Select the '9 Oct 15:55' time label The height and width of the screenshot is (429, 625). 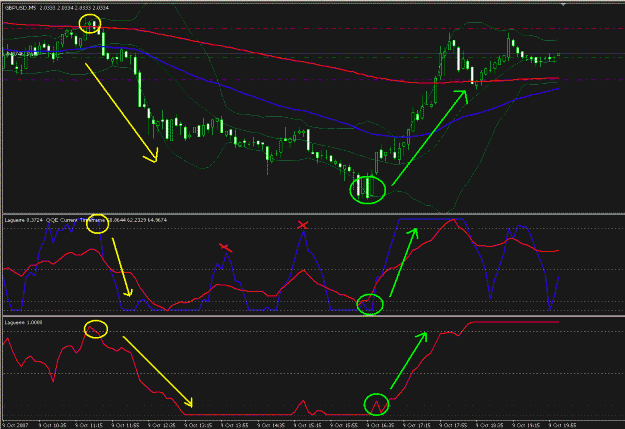pyautogui.click(x=344, y=425)
